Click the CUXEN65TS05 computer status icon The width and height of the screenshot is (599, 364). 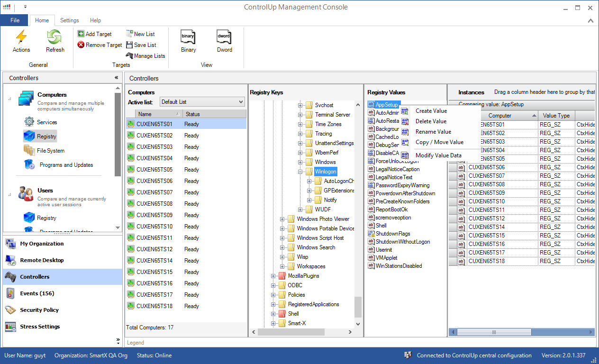[x=131, y=170]
